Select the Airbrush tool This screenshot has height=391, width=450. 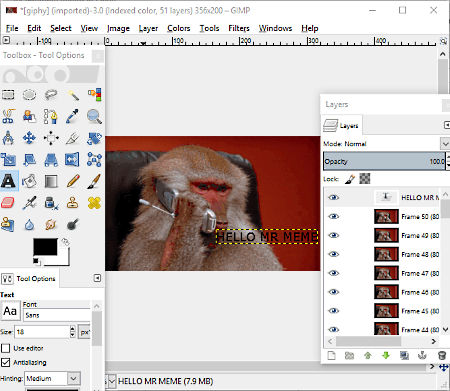[x=29, y=203]
